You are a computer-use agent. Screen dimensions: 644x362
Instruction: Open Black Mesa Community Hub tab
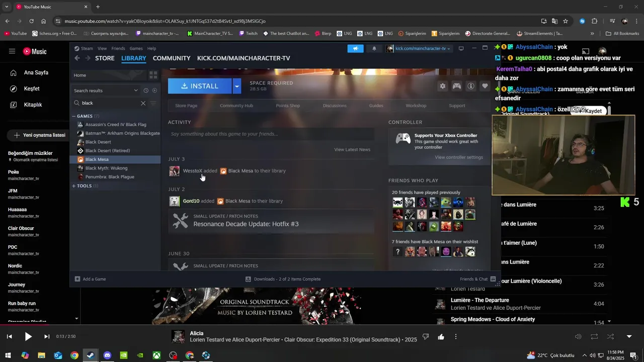pos(236,106)
